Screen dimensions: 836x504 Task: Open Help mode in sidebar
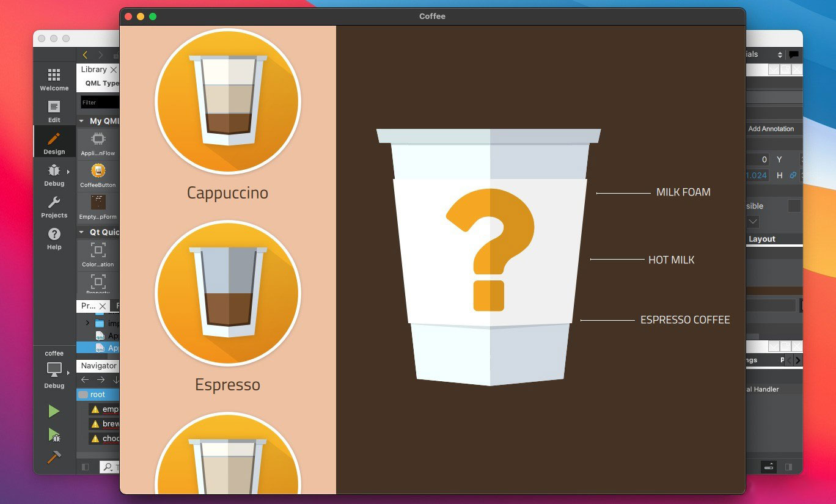tap(54, 238)
